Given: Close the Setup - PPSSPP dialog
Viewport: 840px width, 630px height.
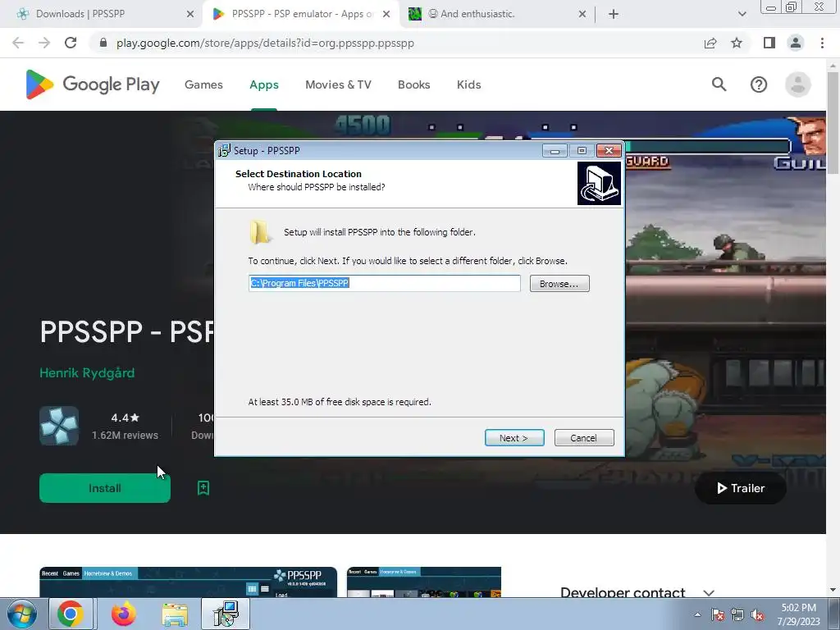Looking at the screenshot, I should [609, 151].
